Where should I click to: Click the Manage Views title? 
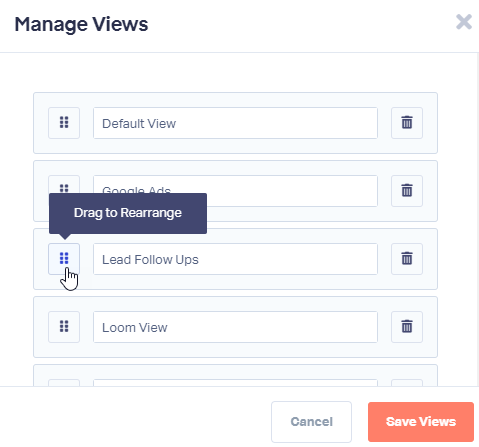[x=81, y=24]
